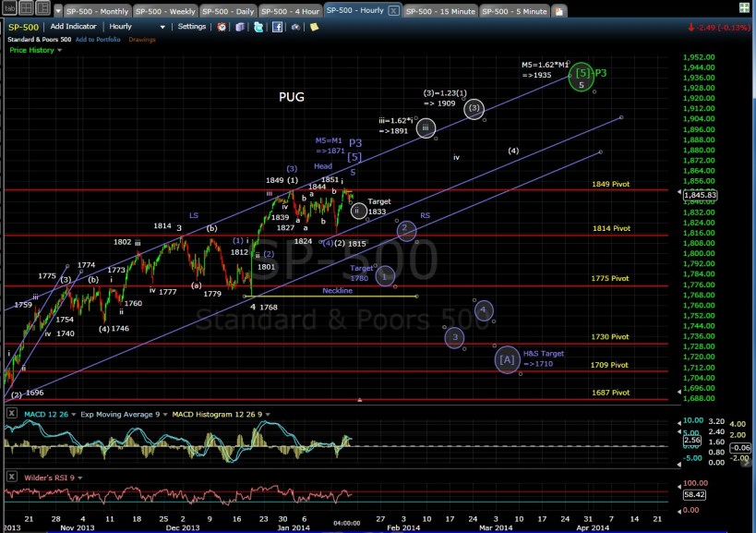Click the histogram value -0.06 label

740,448
